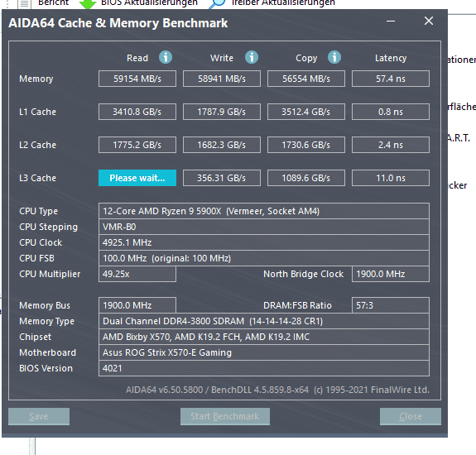Click the Treiber Aktualisierungen magnifier icon
476x455 pixels.
pos(218,3)
